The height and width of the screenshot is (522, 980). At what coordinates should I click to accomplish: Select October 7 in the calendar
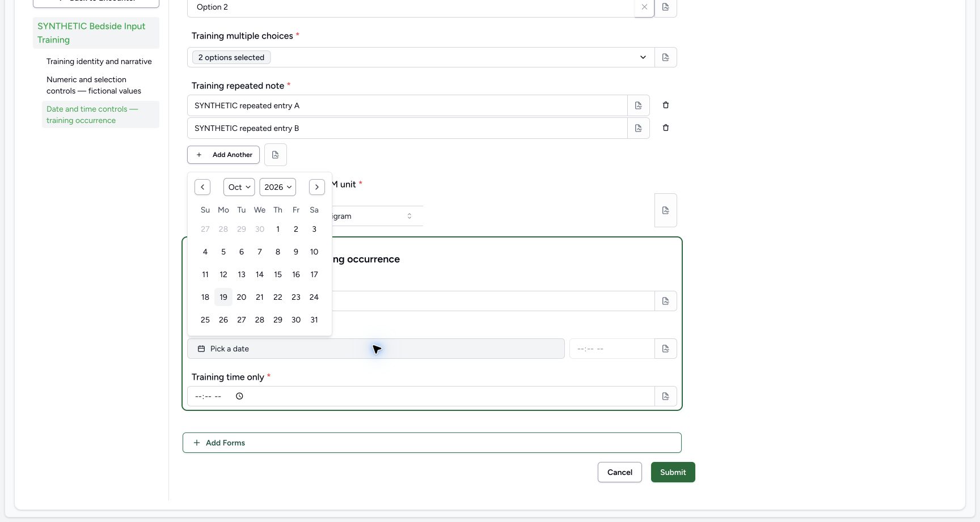[260, 252]
